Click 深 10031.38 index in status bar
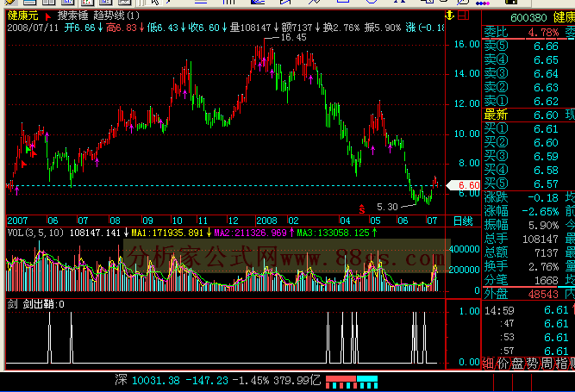This screenshot has height=392, width=575. coord(147,380)
